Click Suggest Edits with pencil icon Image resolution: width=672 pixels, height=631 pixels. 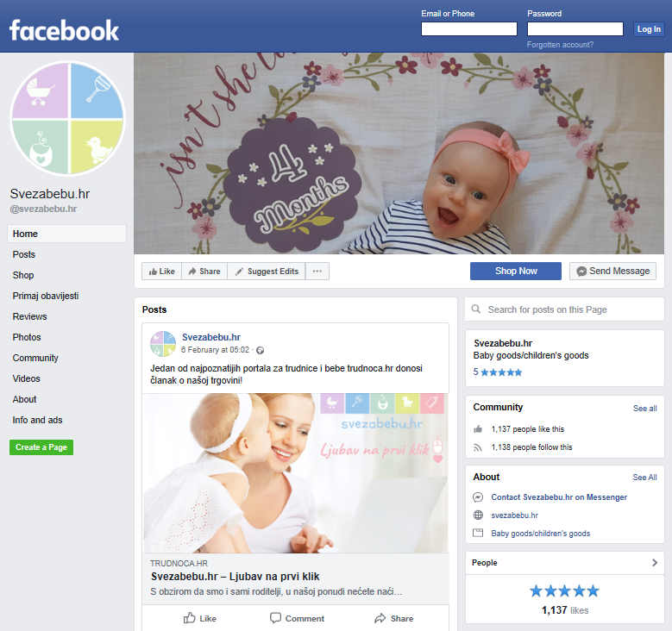[x=267, y=272]
